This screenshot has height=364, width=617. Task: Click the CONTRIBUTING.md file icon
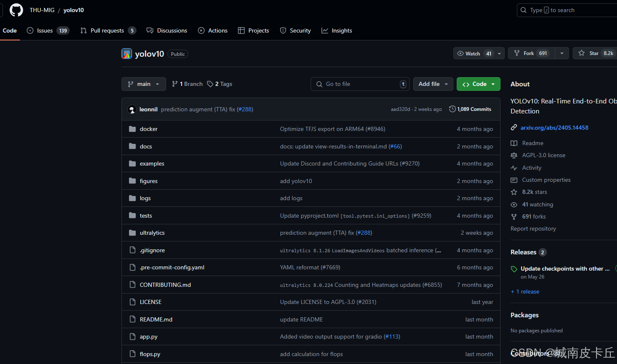click(x=132, y=285)
